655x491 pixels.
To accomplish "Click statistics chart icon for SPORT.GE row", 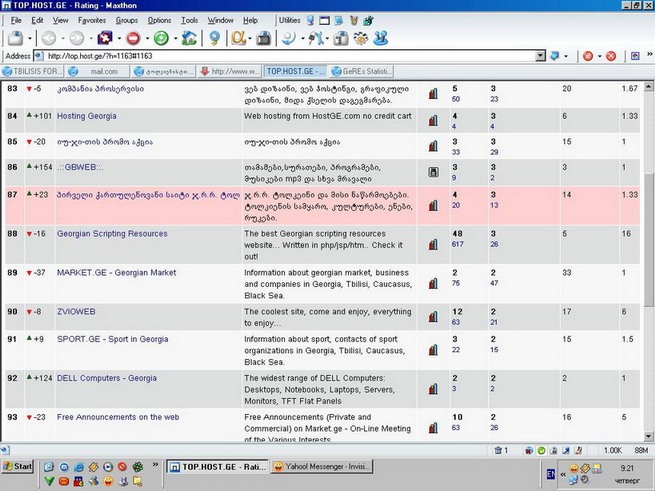I will click(433, 351).
